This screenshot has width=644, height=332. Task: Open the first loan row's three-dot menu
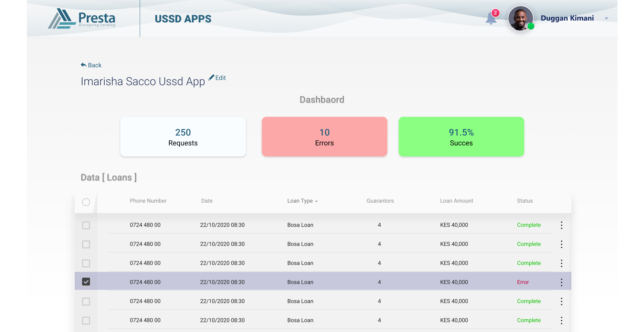click(x=561, y=225)
